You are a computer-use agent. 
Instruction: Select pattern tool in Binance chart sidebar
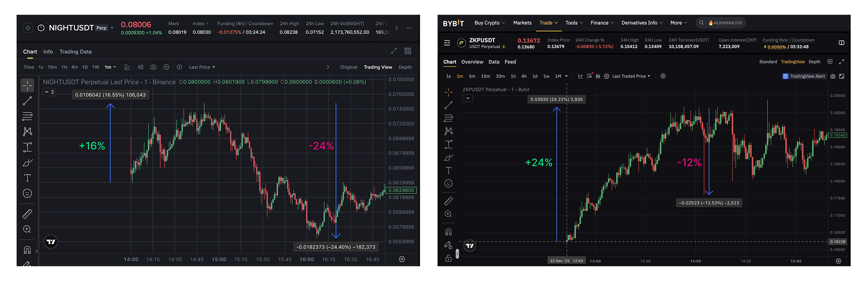(27, 132)
